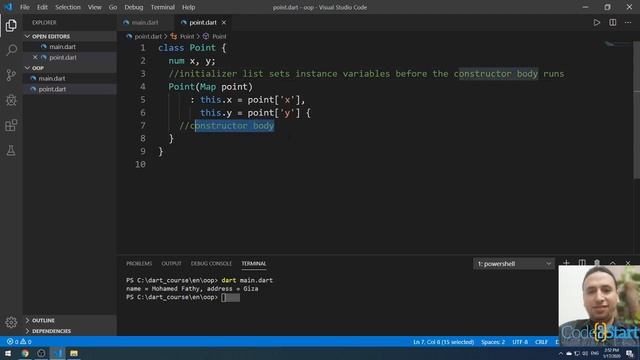Change indentation via Spaces: 2
640x360 pixels.
(493, 342)
